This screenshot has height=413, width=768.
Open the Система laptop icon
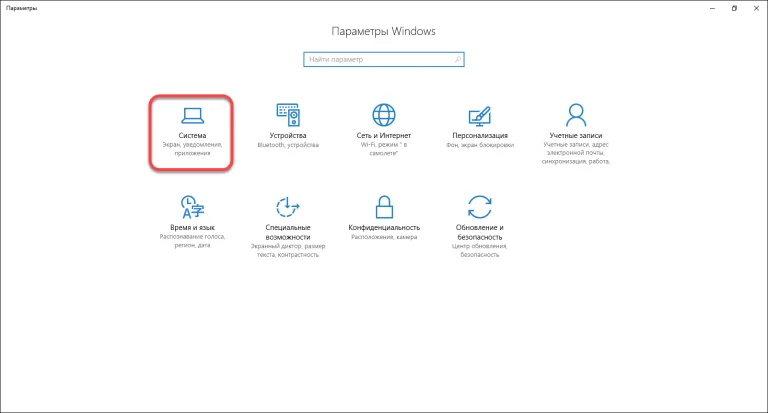pyautogui.click(x=192, y=116)
